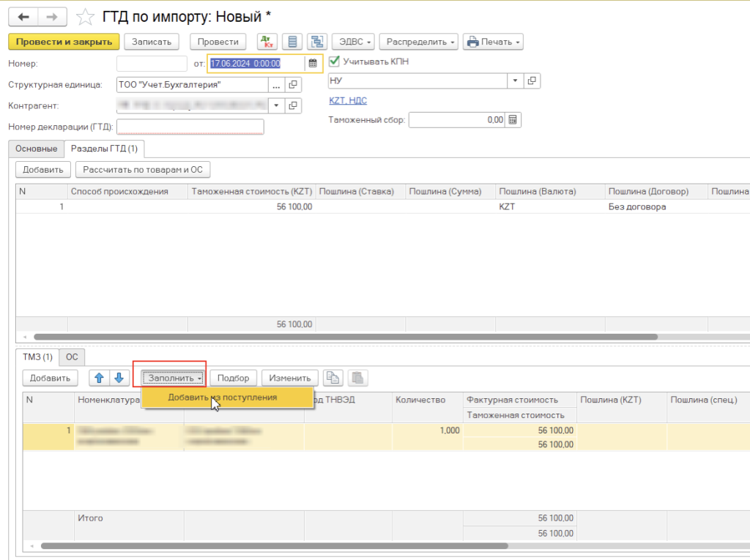Click the document structure icon in toolbar

tap(316, 42)
